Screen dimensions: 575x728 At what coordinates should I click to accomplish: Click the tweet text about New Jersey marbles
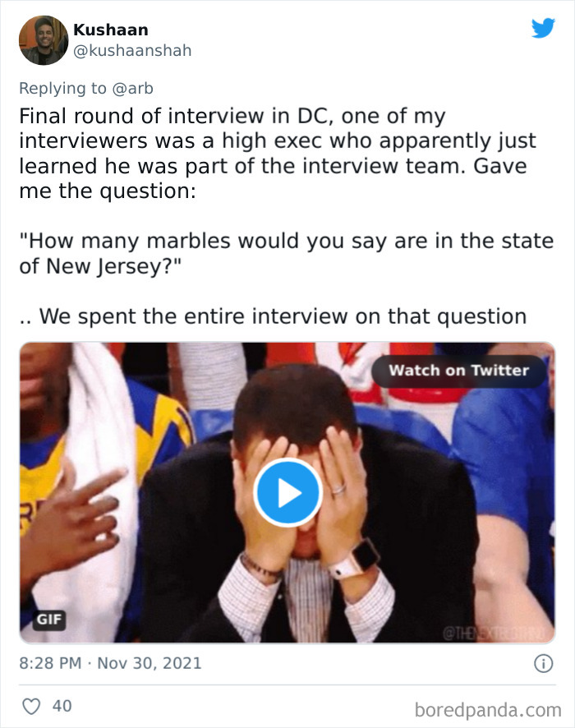pos(287,252)
